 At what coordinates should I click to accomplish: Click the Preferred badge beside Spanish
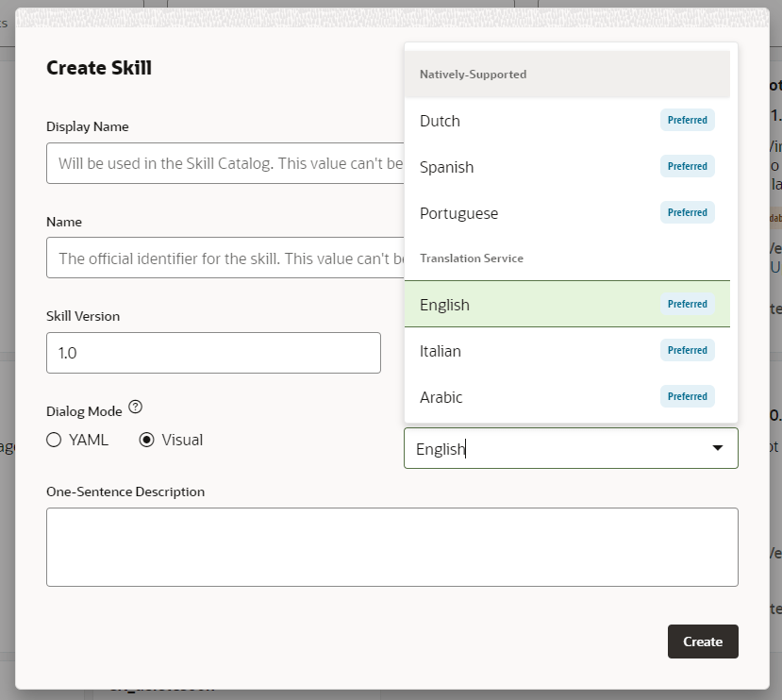[687, 167]
